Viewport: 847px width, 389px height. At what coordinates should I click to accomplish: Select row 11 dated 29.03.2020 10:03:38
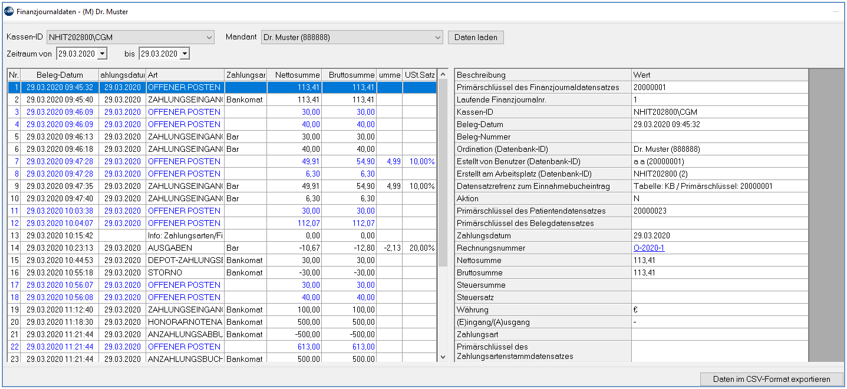tap(221, 211)
